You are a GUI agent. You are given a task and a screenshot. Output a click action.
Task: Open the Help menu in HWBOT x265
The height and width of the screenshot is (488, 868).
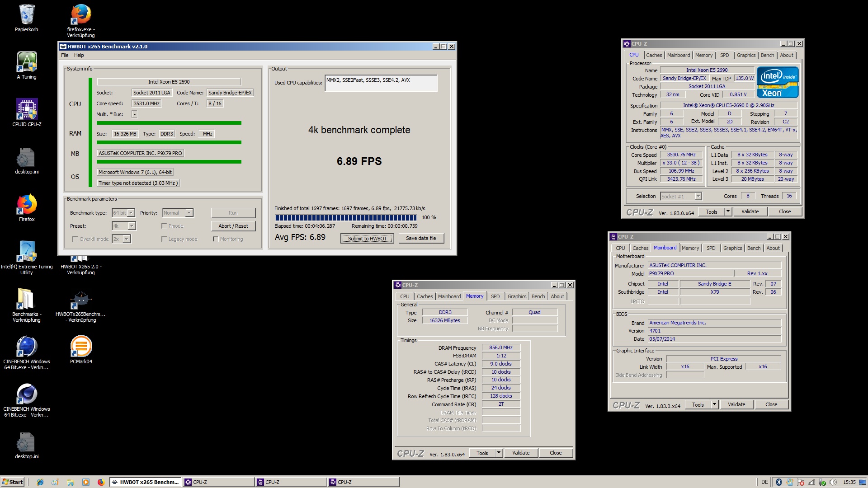79,55
